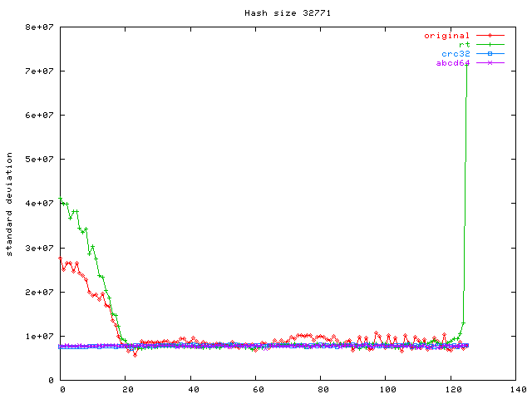Click the y-axis value "6e+07"

[39, 115]
